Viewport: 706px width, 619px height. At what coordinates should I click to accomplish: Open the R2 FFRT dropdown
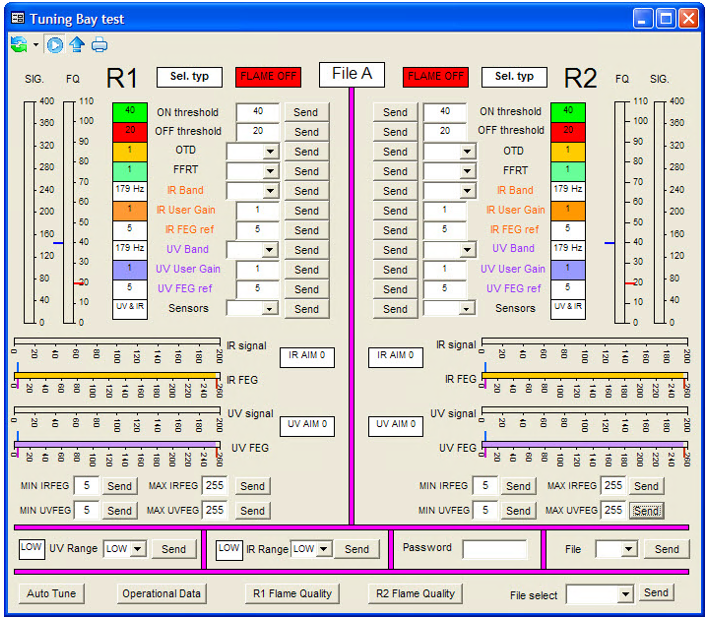pos(467,171)
